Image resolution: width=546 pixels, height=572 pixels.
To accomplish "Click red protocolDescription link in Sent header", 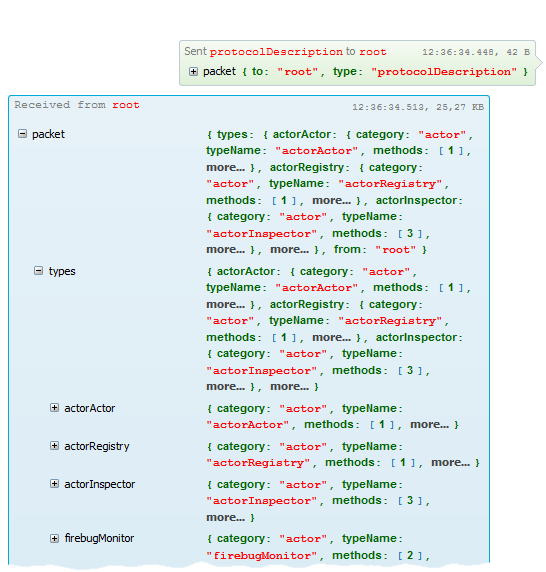I will pos(276,52).
